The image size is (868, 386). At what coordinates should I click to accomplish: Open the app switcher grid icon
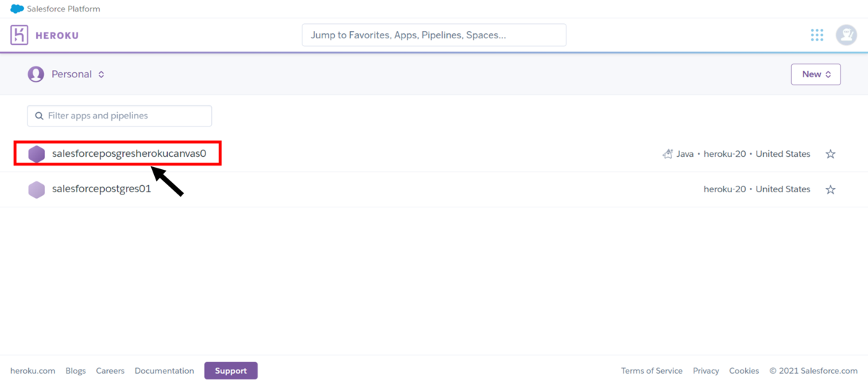[817, 35]
